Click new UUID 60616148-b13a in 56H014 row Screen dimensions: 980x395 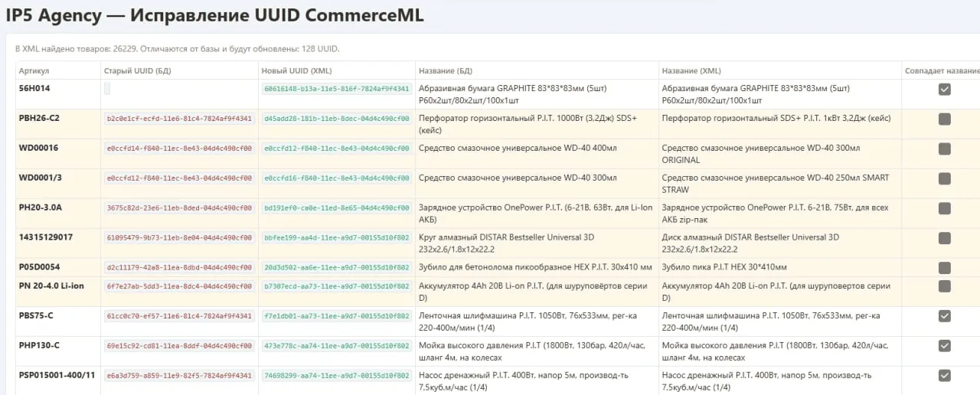(x=337, y=89)
